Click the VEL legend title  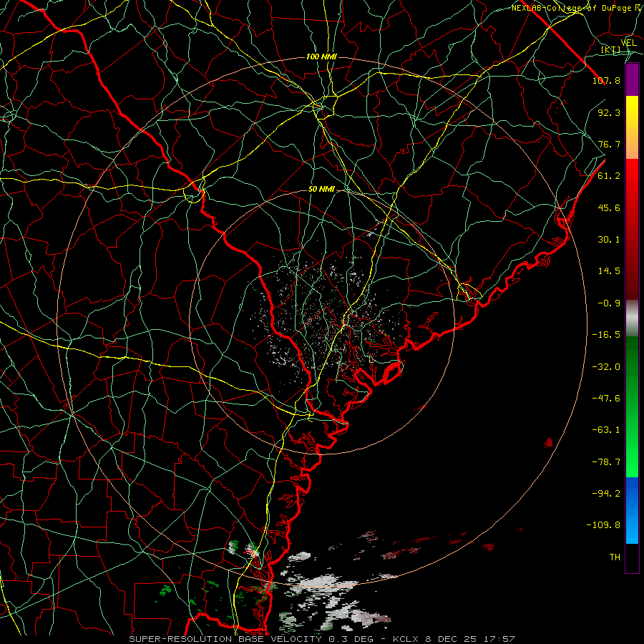[629, 43]
